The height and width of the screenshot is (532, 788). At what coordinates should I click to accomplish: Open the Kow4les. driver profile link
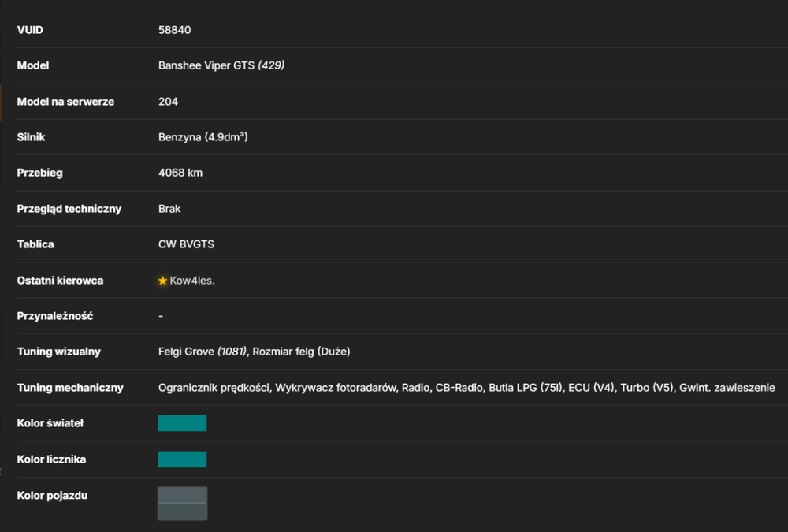(192, 281)
